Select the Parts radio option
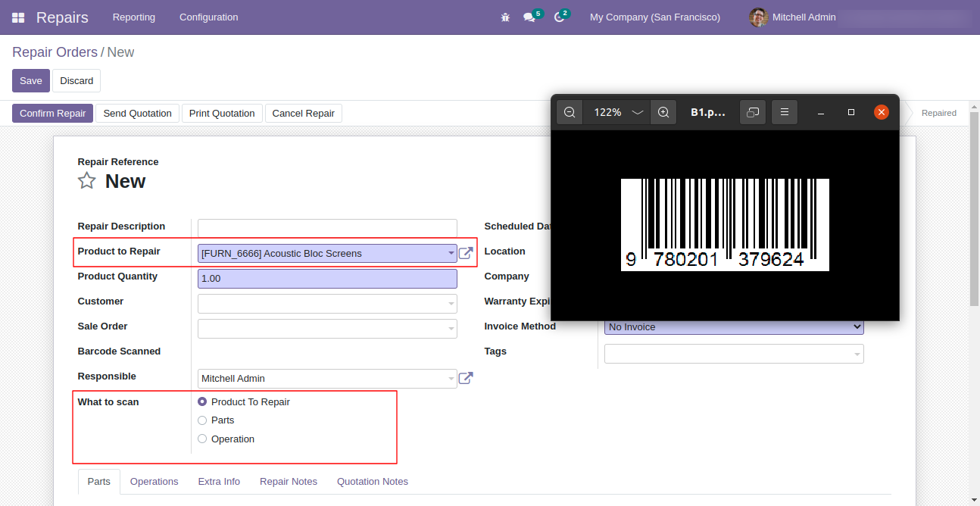The image size is (980, 506). click(x=202, y=420)
